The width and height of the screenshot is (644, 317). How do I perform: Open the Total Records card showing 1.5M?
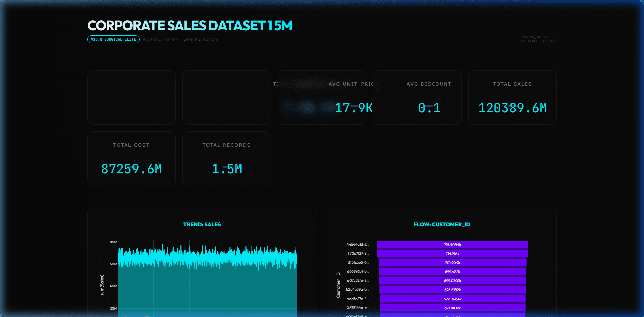[226, 159]
